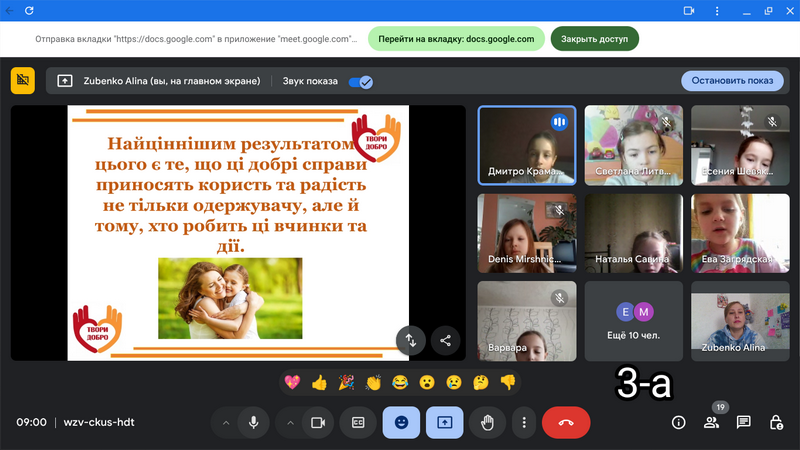Open host controls lock icon

(775, 422)
